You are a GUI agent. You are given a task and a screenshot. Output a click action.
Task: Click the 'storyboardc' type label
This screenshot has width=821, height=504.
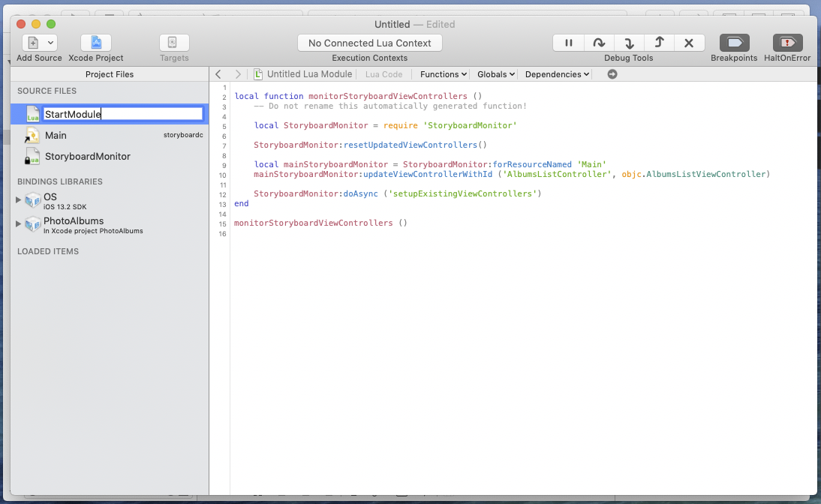(x=183, y=135)
